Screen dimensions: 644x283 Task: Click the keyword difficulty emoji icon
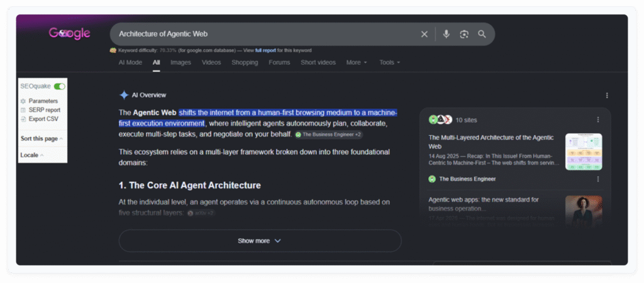tap(113, 50)
